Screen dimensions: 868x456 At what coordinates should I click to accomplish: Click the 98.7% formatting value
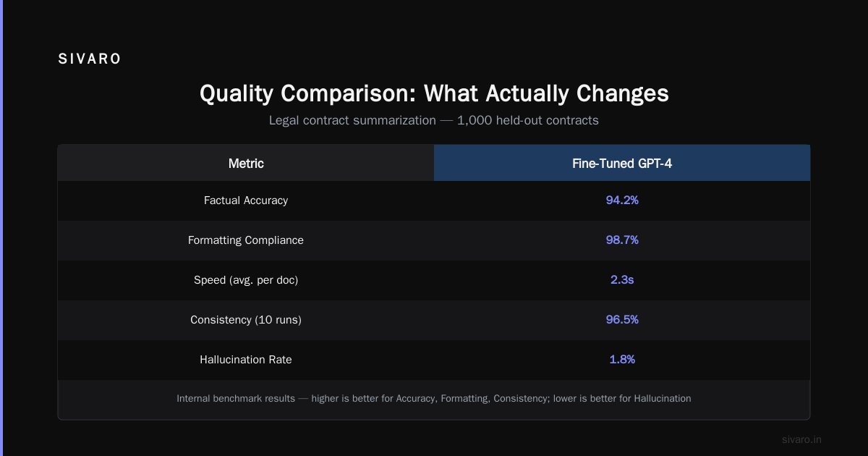[x=622, y=240]
